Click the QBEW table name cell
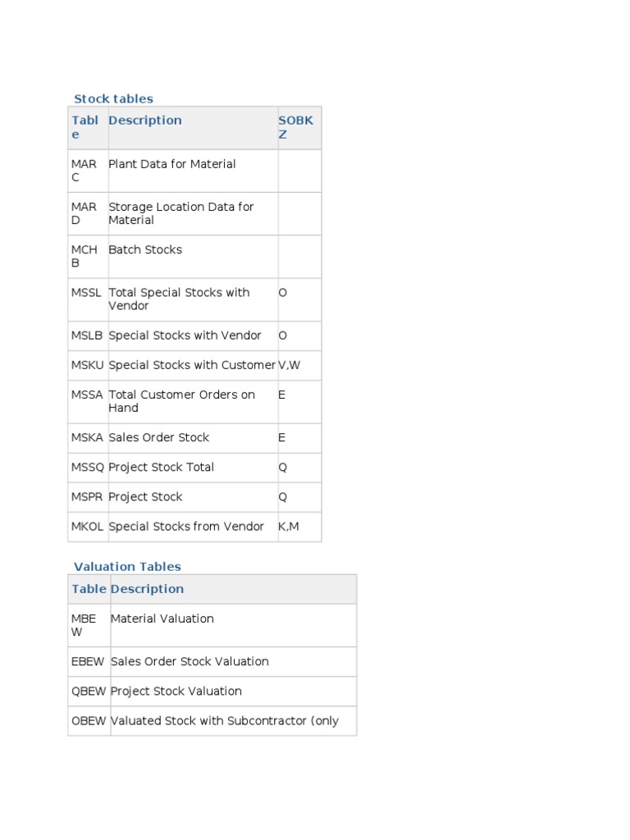Viewport: 630px width, 840px height. click(89, 691)
